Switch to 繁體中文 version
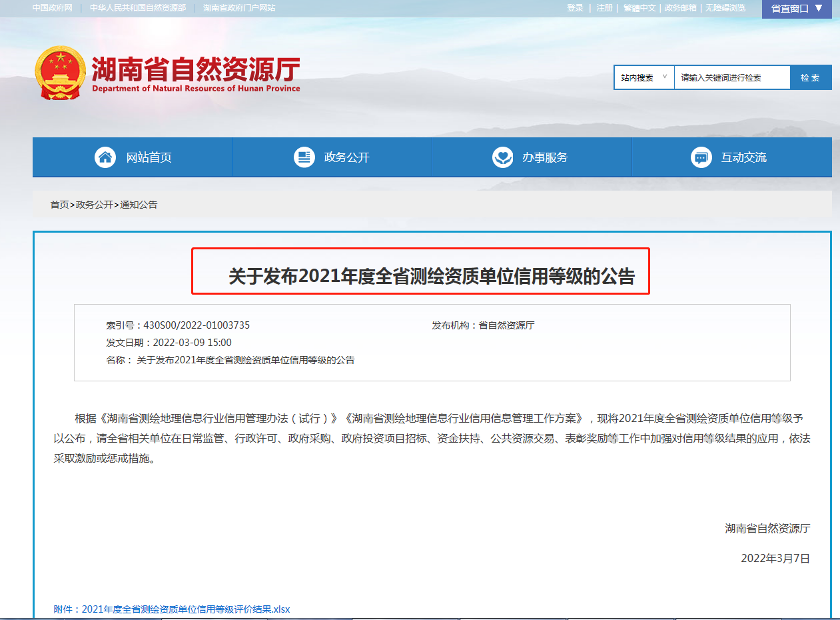Screen dimensions: 840x620 point(639,8)
